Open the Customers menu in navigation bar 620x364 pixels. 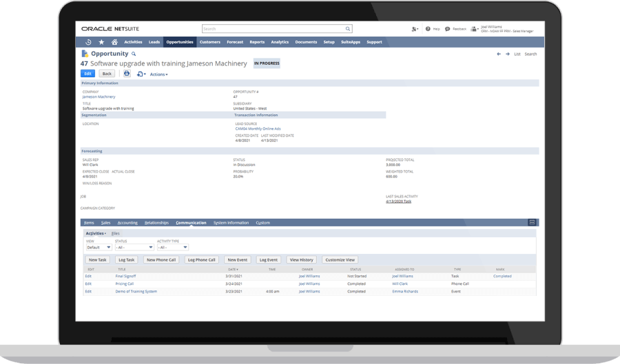[209, 42]
